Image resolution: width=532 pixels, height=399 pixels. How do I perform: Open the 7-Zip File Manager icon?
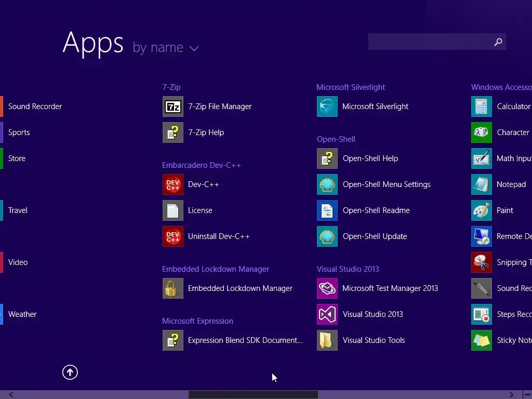pyautogui.click(x=172, y=107)
